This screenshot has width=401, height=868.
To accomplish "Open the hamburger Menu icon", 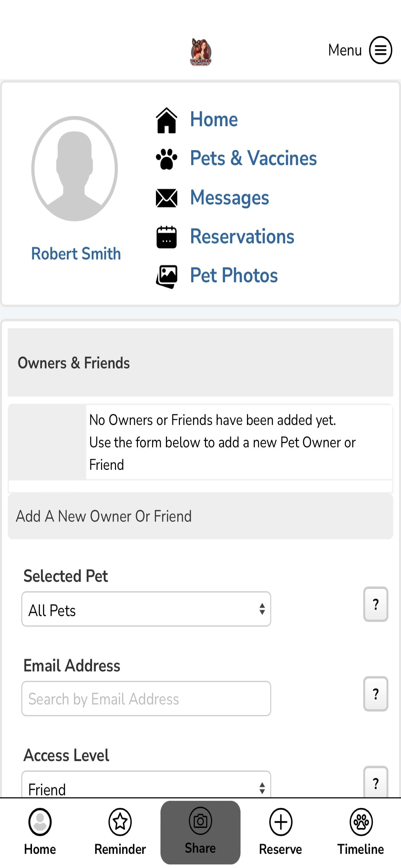I will 380,50.
